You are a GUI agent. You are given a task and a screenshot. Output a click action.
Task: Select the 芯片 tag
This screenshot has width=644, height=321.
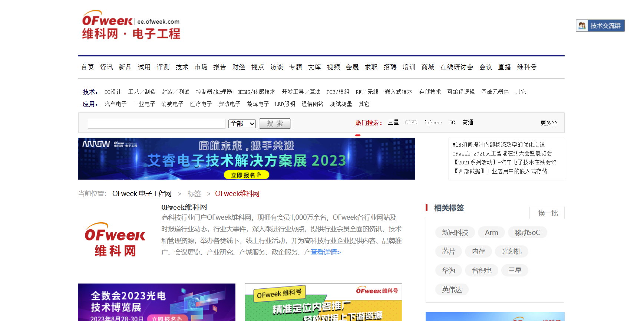(x=448, y=252)
